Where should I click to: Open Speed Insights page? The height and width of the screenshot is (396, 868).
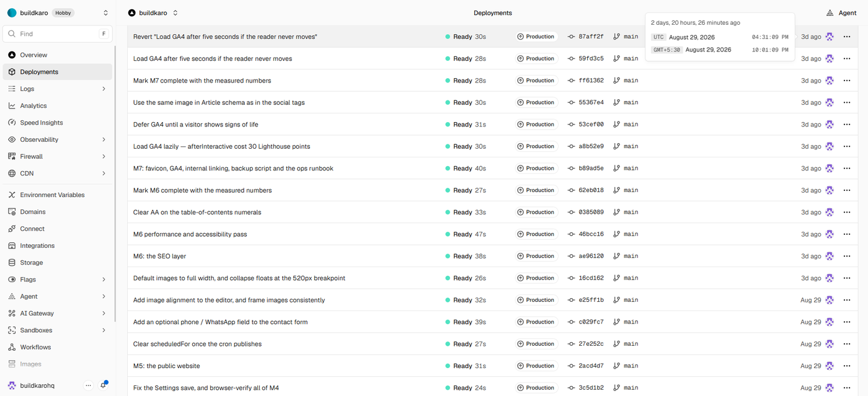point(58,123)
